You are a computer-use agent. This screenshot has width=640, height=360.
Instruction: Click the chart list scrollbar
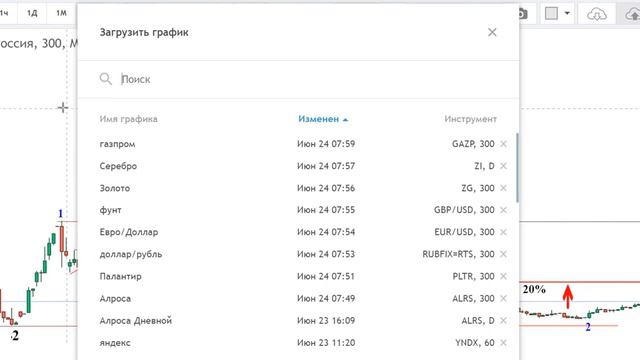517,167
